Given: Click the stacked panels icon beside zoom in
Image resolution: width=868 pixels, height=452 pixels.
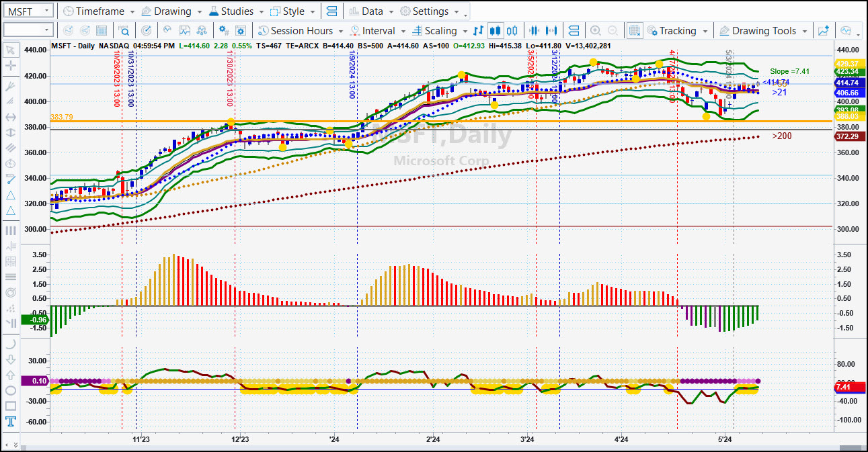Looking at the screenshot, I should point(574,31).
